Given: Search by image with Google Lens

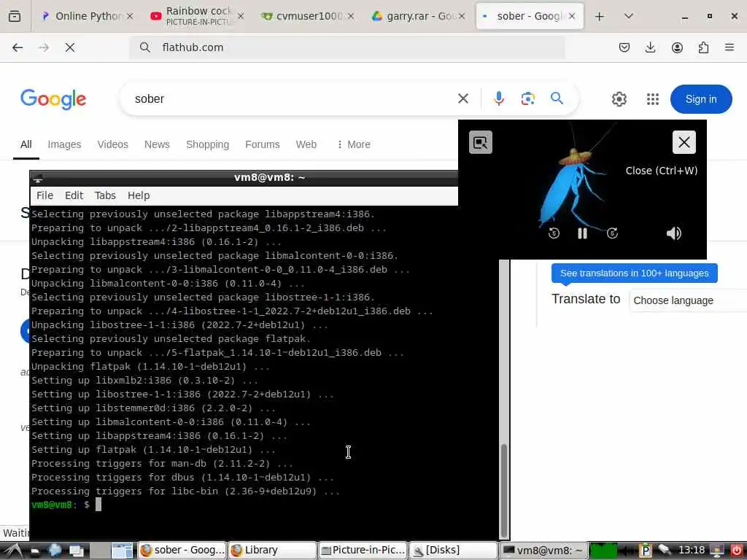Looking at the screenshot, I should tap(528, 98).
